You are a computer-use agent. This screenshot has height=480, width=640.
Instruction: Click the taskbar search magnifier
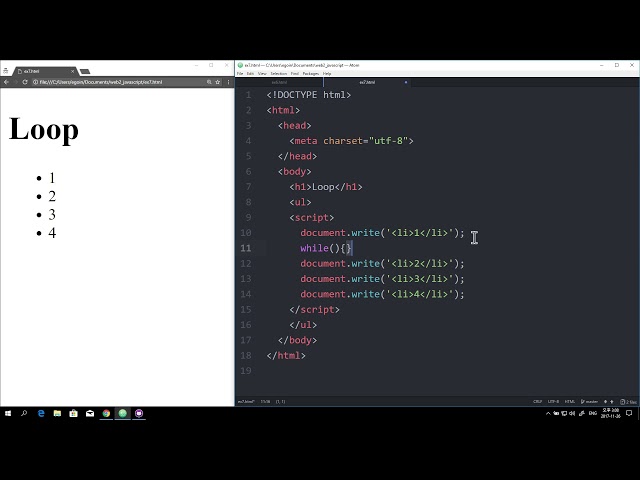click(x=24, y=413)
